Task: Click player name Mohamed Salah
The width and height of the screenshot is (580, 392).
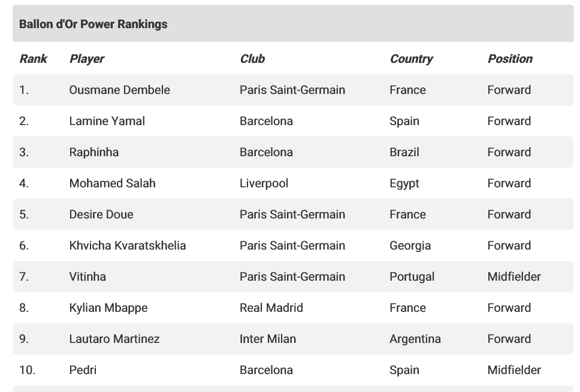Action: tap(113, 183)
